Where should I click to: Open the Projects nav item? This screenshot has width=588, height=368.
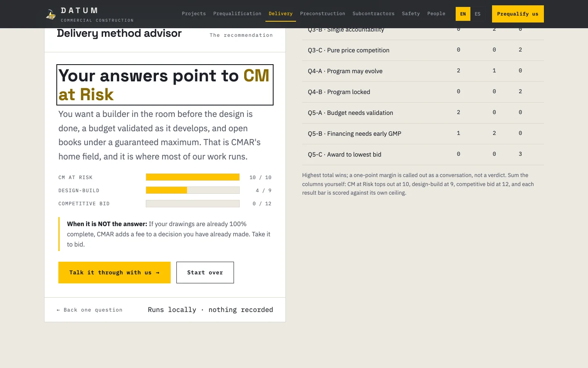[x=194, y=13]
